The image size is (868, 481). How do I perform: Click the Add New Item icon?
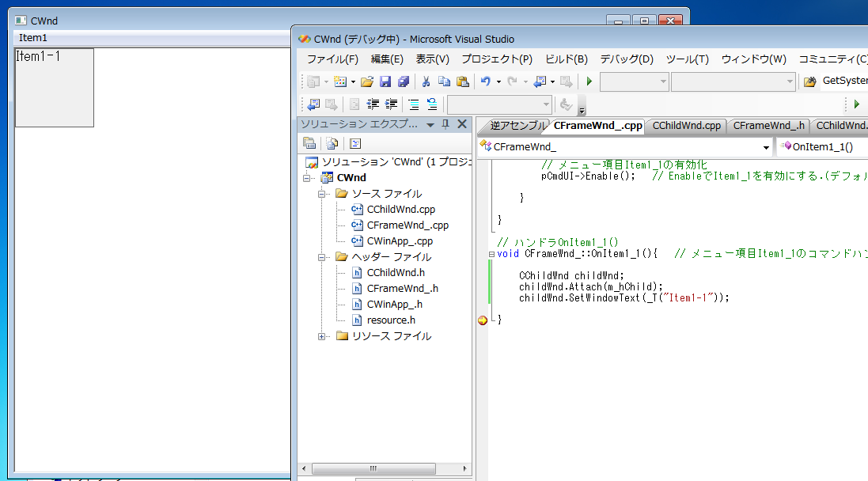click(x=340, y=82)
